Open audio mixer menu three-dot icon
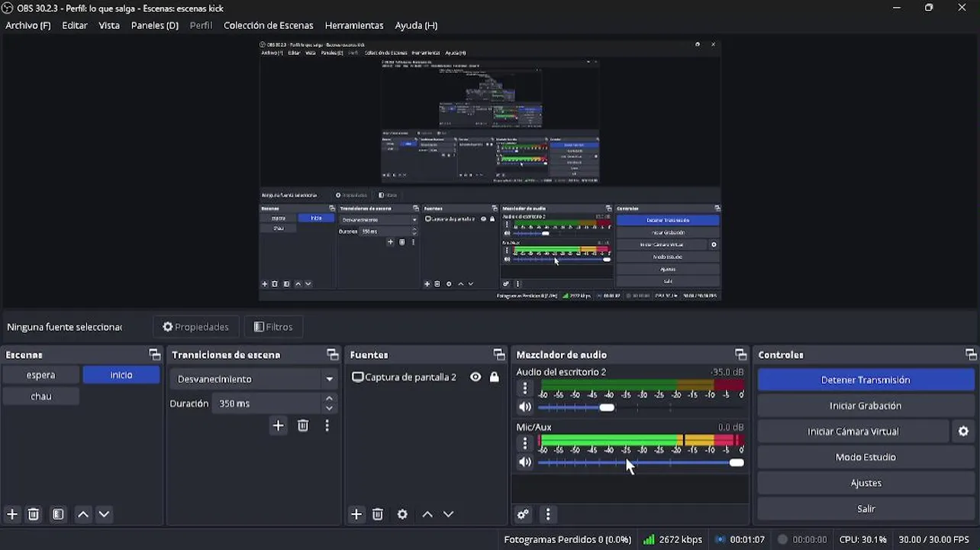Screen dimensions: 980x550 548,514
